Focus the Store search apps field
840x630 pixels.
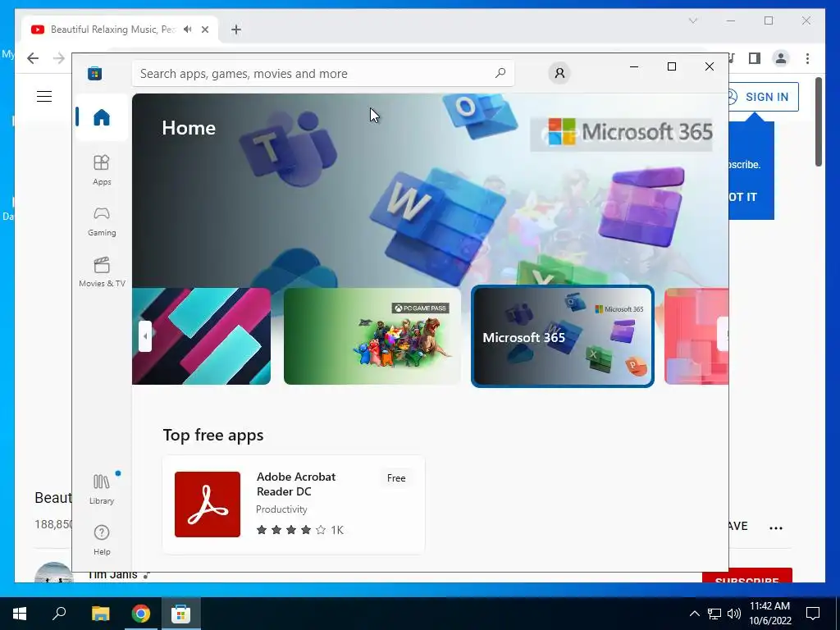pos(323,73)
